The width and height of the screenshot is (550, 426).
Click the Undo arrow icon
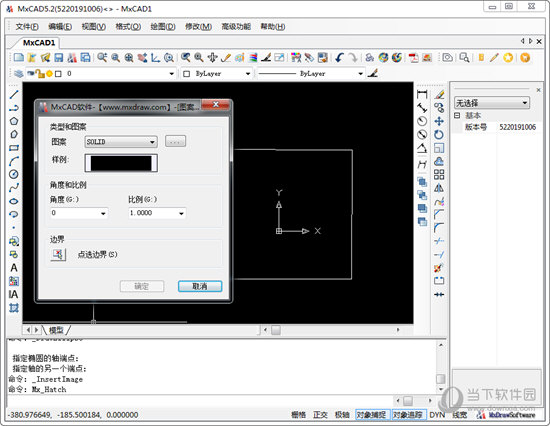click(x=339, y=58)
